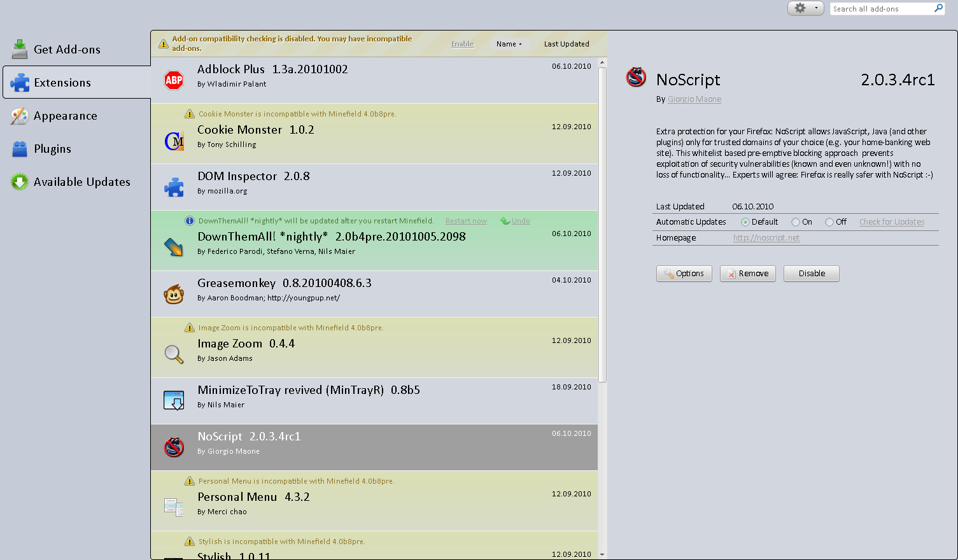Screen dimensions: 958x560
Task: Click the DownThemAll info icon
Action: (x=190, y=221)
